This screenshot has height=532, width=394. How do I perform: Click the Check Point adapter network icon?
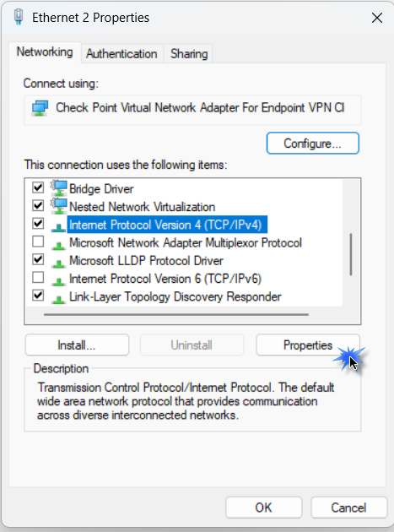tap(40, 108)
